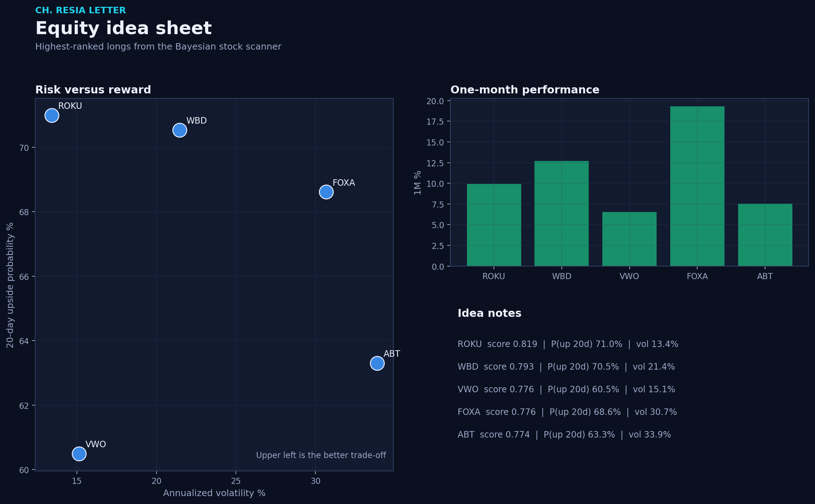Click the 66 tick on probability axis

pyautogui.click(x=24, y=277)
